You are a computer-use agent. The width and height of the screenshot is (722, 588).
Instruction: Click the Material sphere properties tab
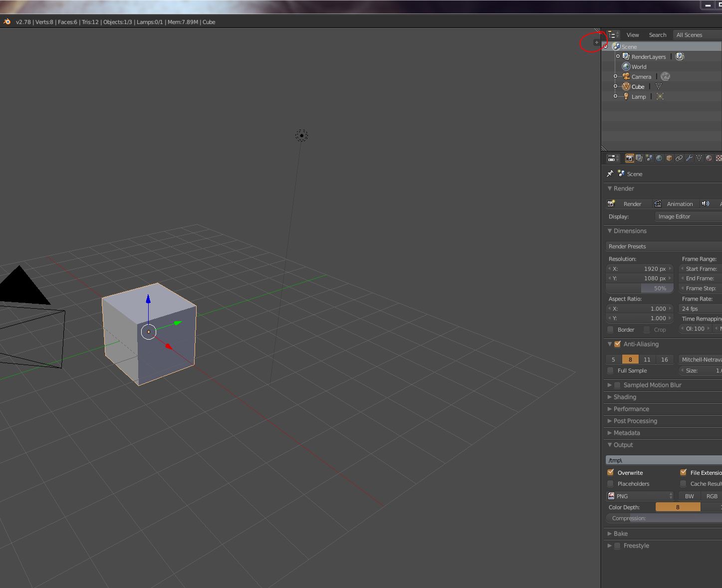709,158
